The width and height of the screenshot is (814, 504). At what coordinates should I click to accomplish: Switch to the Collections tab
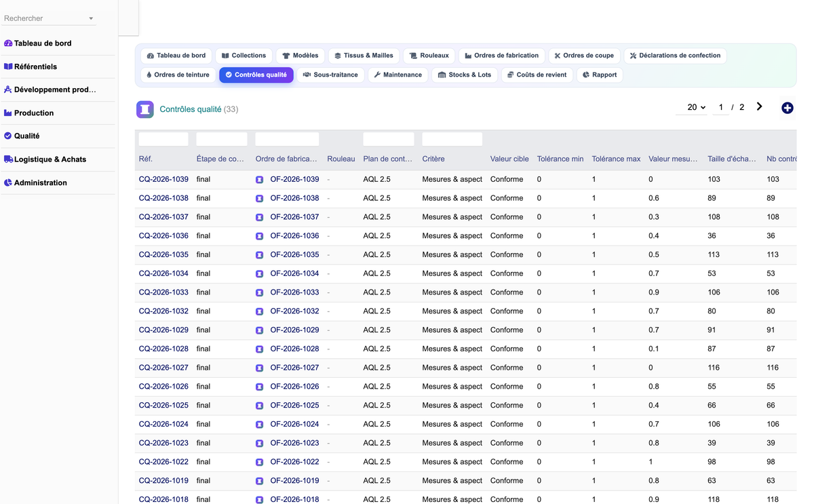click(x=244, y=56)
